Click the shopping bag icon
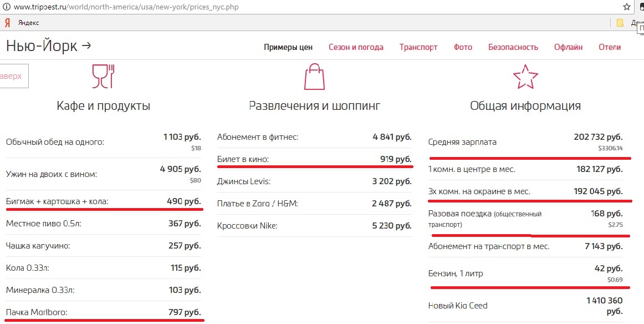The image size is (644, 324). (314, 77)
